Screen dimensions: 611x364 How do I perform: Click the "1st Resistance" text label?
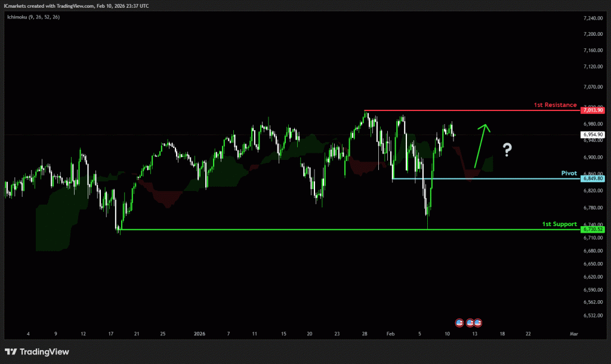click(555, 105)
